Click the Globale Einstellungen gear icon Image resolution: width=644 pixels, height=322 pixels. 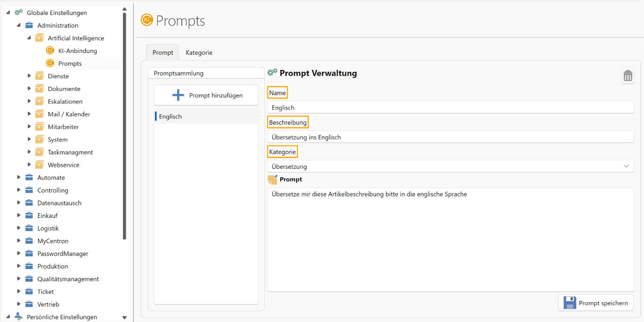coord(18,13)
